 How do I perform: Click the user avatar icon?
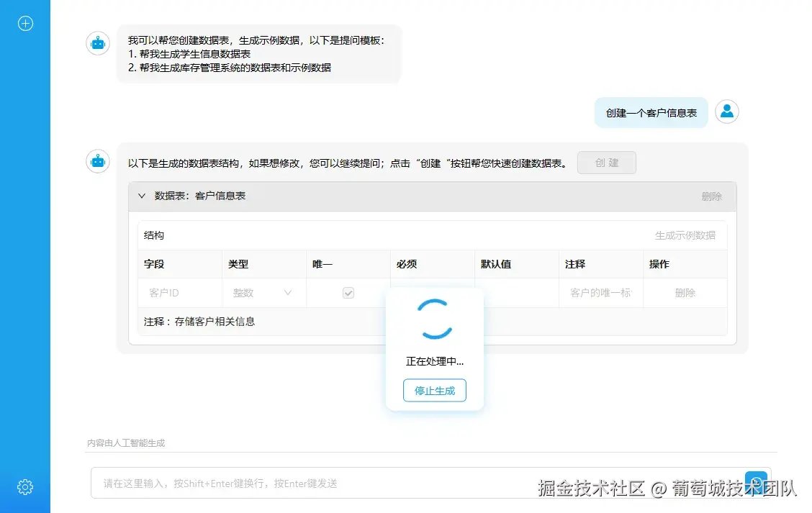(726, 112)
